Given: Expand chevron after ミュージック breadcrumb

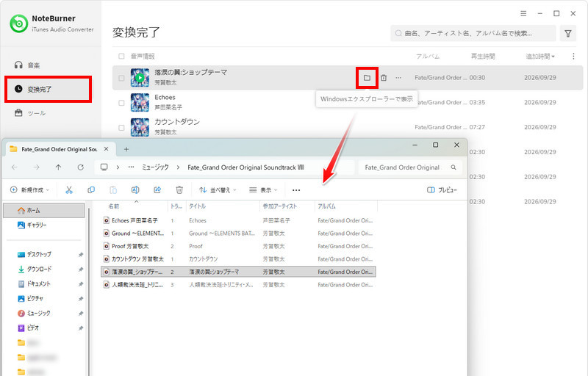Looking at the screenshot, I should pos(178,167).
